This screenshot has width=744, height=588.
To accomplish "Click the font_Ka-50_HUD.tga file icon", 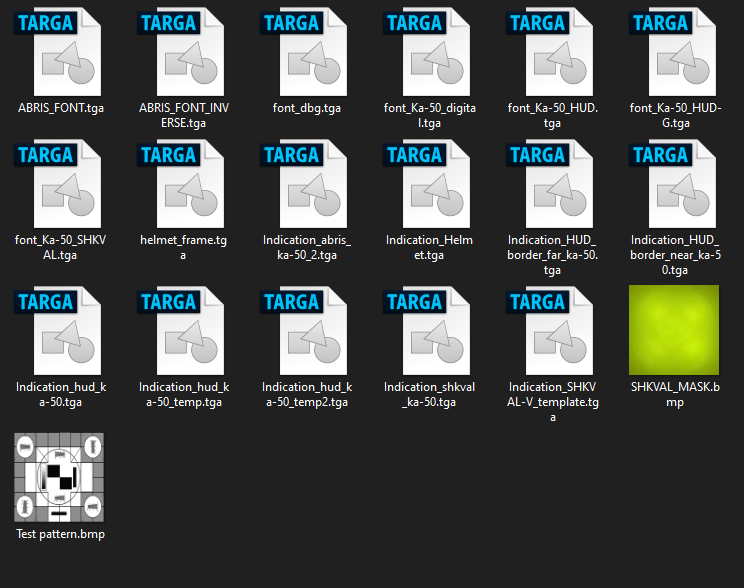I will coord(549,51).
